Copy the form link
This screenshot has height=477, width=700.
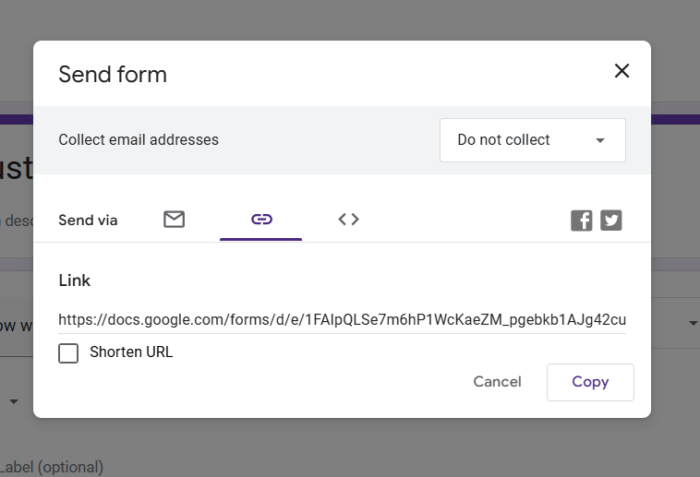[590, 382]
